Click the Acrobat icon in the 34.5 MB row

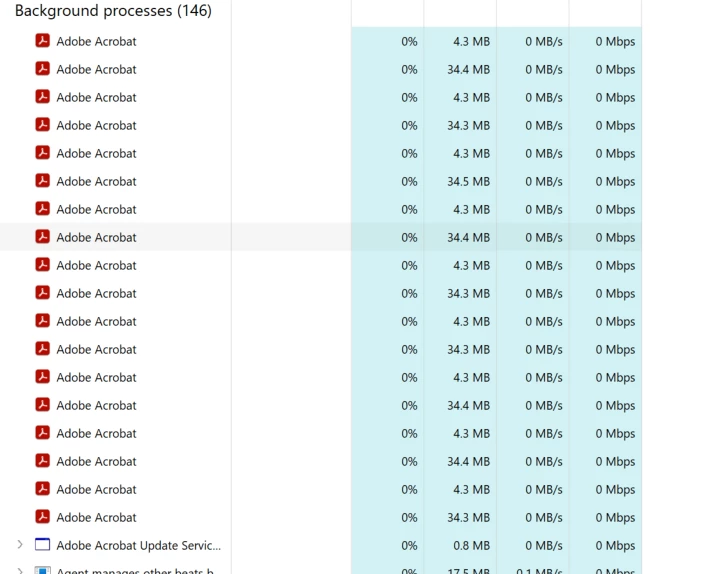tap(43, 181)
